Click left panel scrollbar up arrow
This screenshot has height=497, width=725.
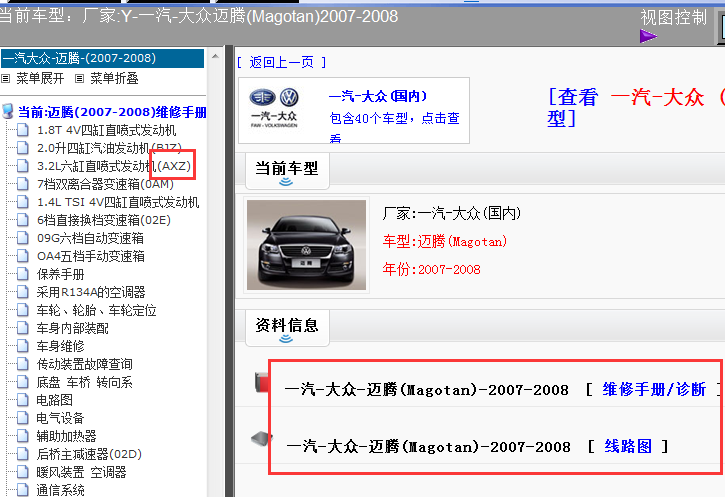(x=215, y=56)
